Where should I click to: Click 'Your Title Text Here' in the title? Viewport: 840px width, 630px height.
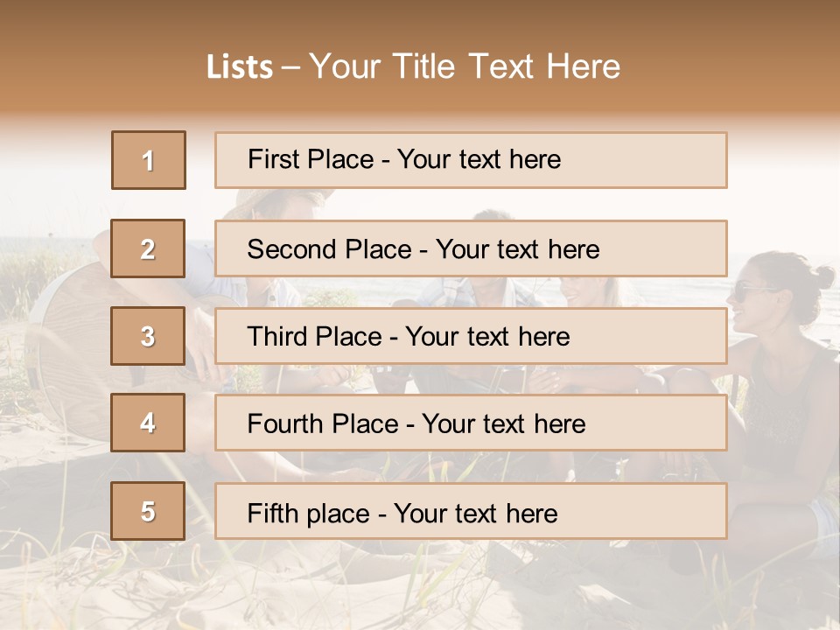coord(465,66)
